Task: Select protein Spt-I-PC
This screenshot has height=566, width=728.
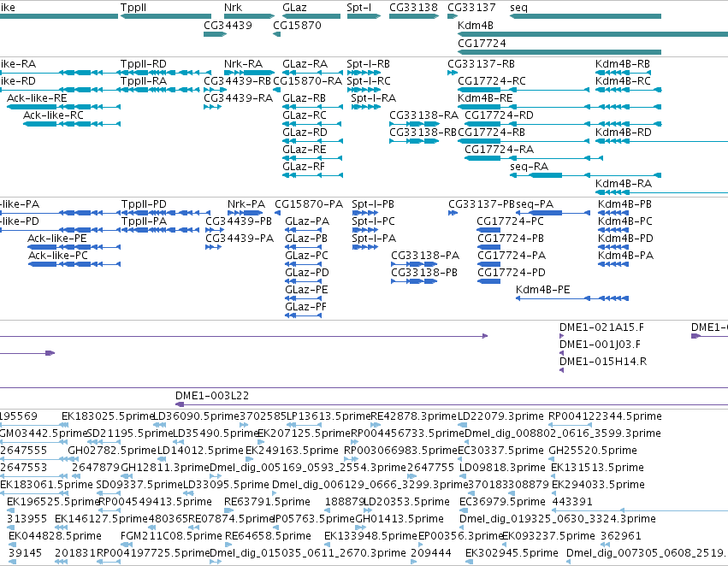Action: [365, 230]
